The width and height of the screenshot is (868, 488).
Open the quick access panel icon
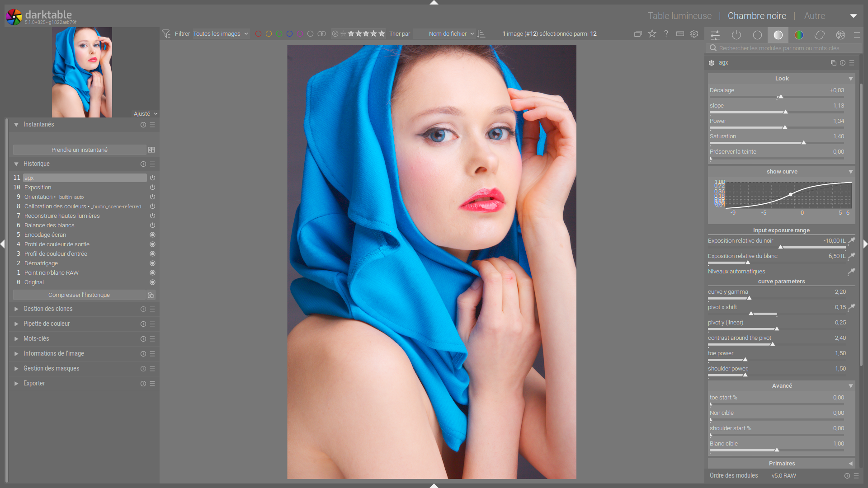tap(715, 35)
